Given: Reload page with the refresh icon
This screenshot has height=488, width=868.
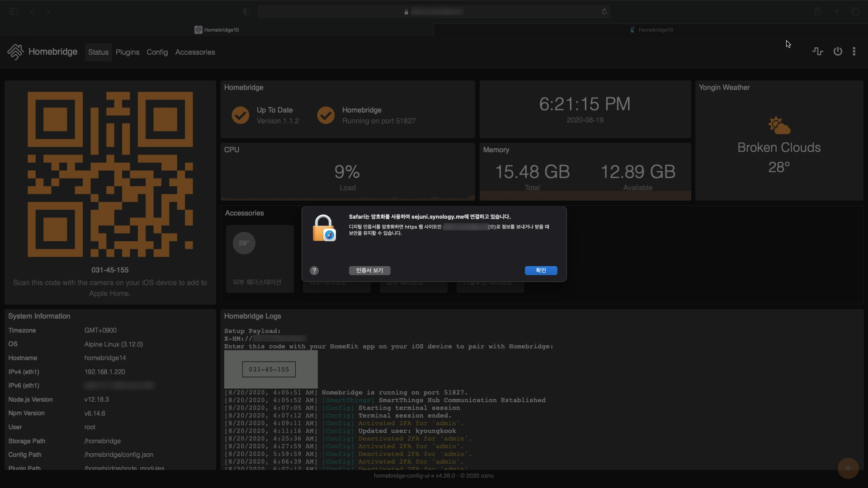Looking at the screenshot, I should 604,12.
